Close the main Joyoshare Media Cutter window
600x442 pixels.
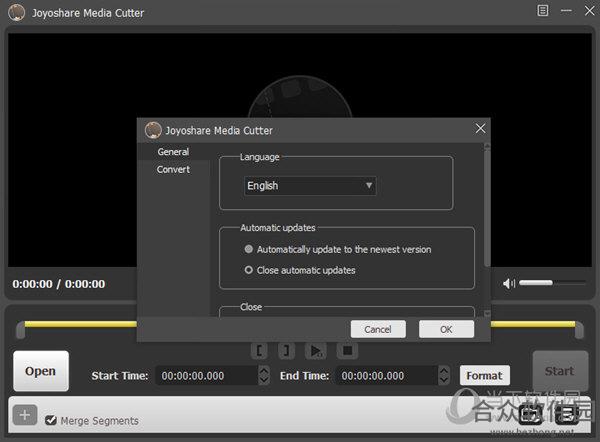[590, 11]
